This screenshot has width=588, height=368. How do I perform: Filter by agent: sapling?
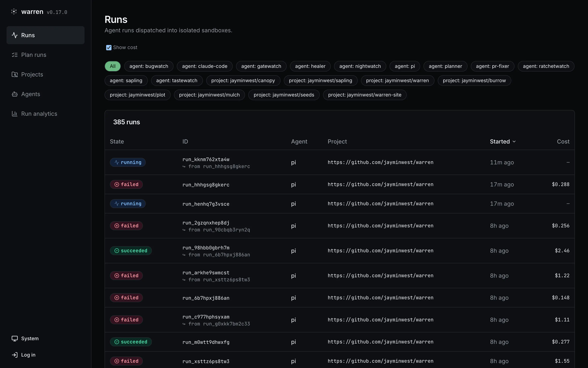pyautogui.click(x=126, y=81)
